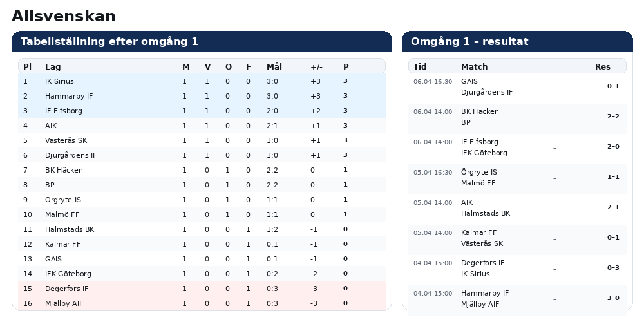Click the Lag column header
Image resolution: width=644 pixels, height=322 pixels.
click(x=53, y=66)
